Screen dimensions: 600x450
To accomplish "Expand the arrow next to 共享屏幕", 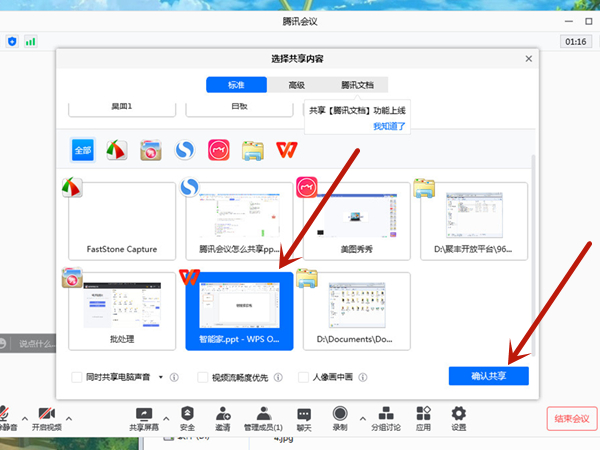I will [x=167, y=414].
